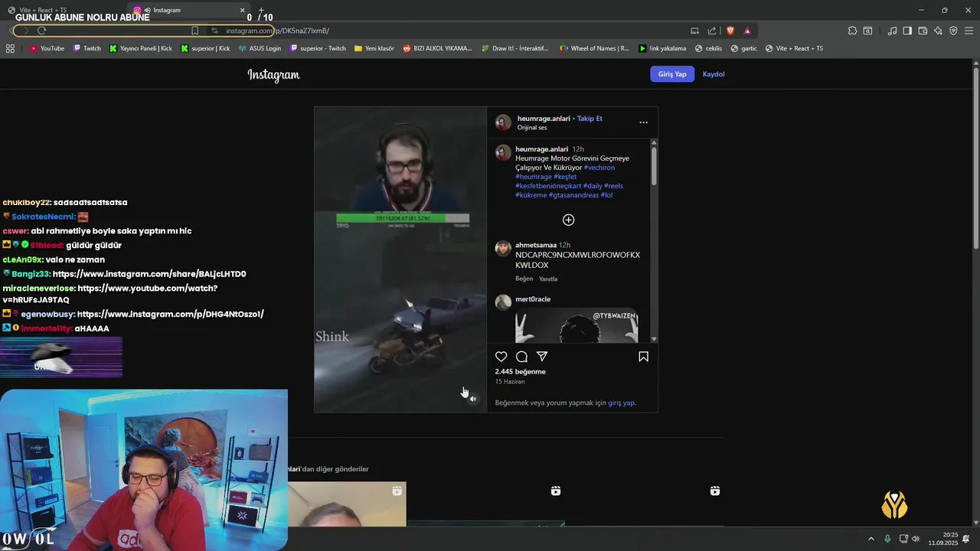
Task: Open the YouTube bookmark
Action: coord(47,48)
